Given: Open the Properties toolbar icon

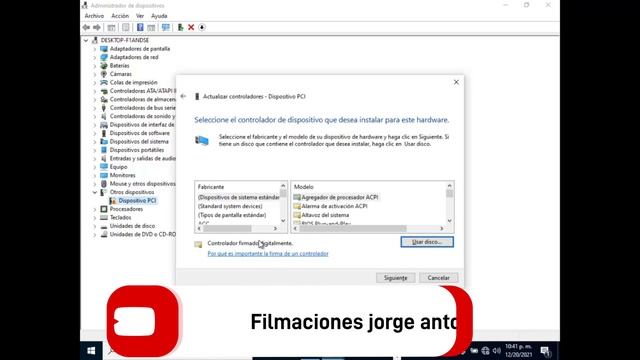Looking at the screenshot, I should [x=126, y=27].
